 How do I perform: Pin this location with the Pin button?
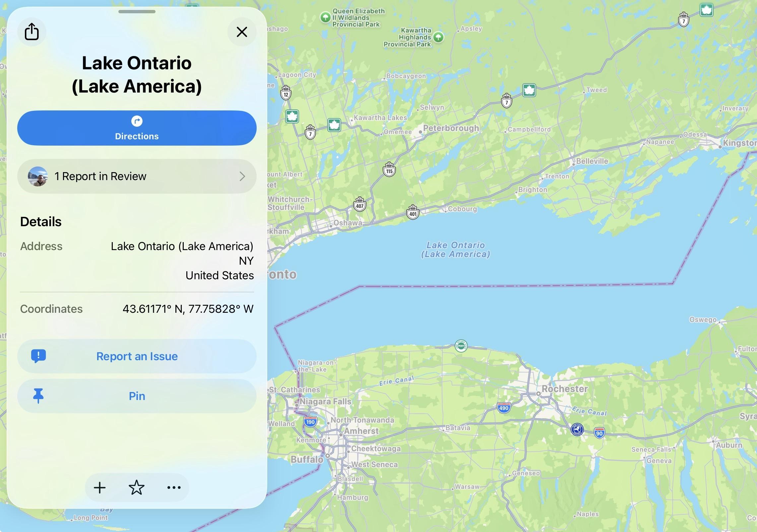(x=137, y=396)
